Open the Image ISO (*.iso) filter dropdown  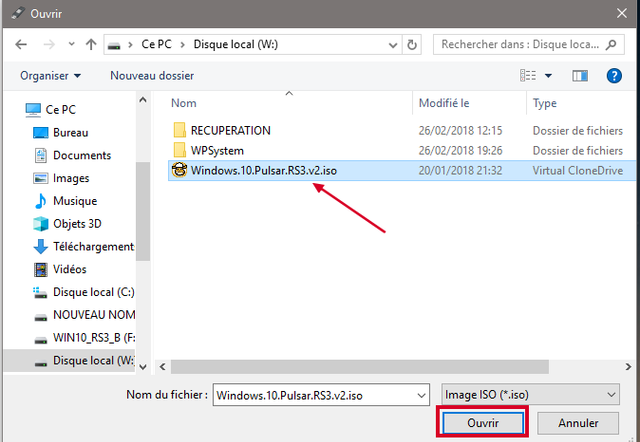click(x=530, y=395)
